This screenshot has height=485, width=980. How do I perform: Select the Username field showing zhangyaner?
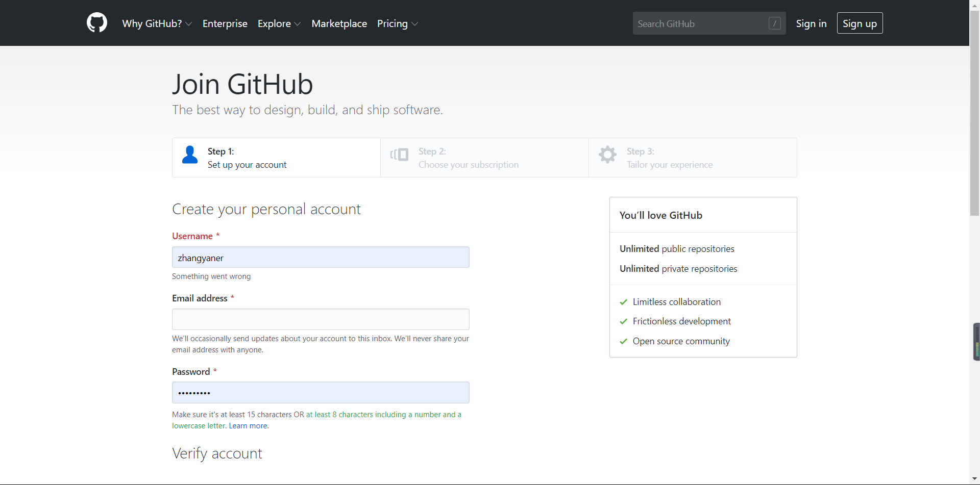pos(320,257)
